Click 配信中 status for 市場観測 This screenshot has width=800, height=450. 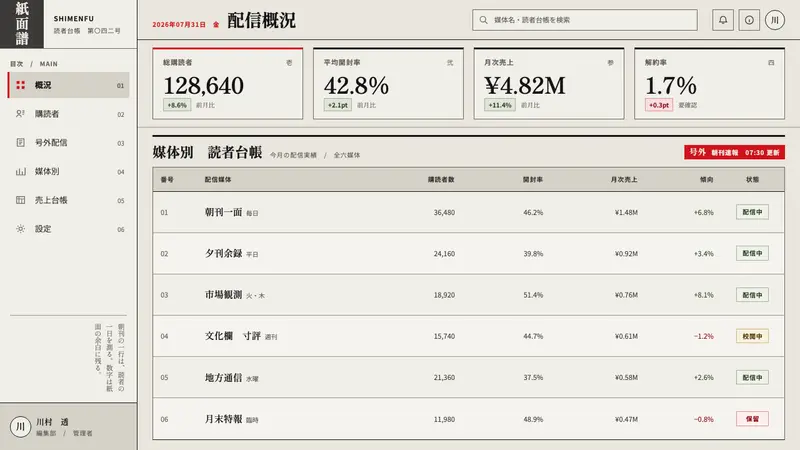(752, 295)
